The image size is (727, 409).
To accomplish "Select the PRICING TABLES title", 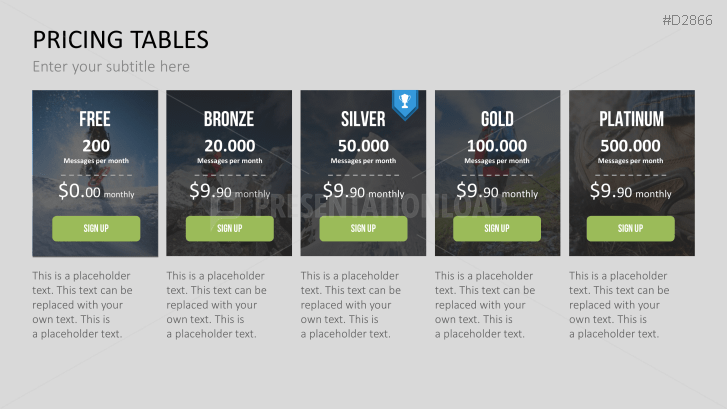I will 120,39.
